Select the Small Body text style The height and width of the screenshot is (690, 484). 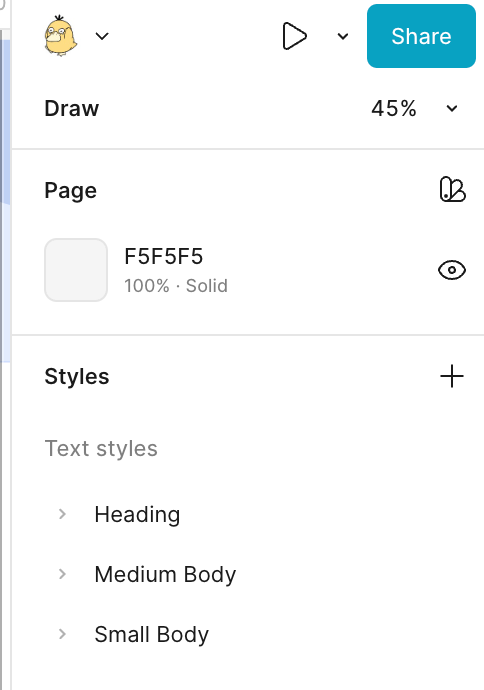coord(152,634)
